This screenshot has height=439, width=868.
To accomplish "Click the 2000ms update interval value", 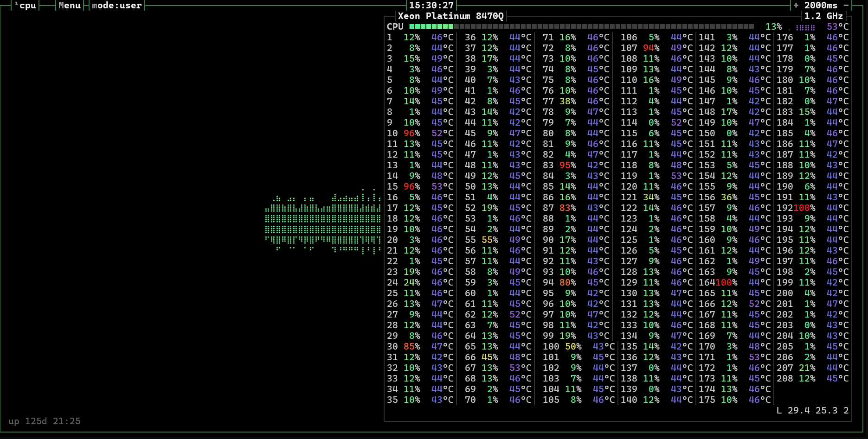I will [820, 5].
